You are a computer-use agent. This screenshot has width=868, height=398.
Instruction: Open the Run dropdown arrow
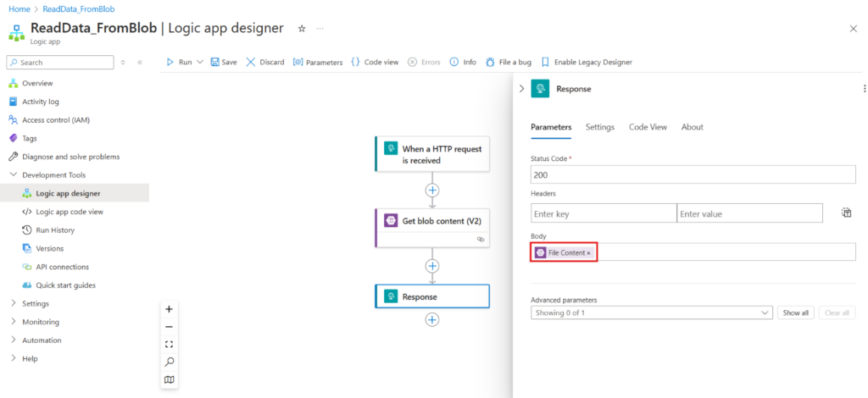(200, 63)
